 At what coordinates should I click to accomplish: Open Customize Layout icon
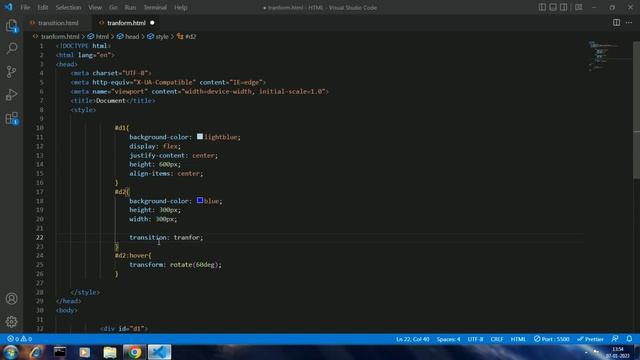coord(578,7)
